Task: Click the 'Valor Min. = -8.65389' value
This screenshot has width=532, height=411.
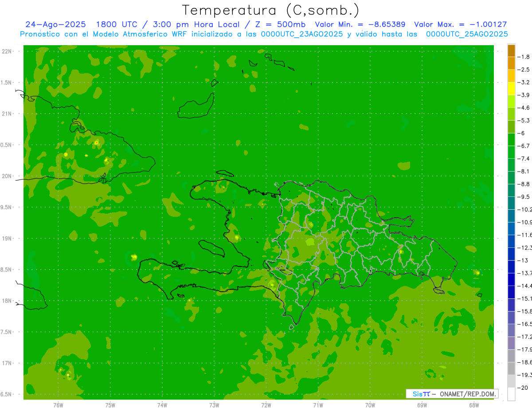Action: point(360,25)
